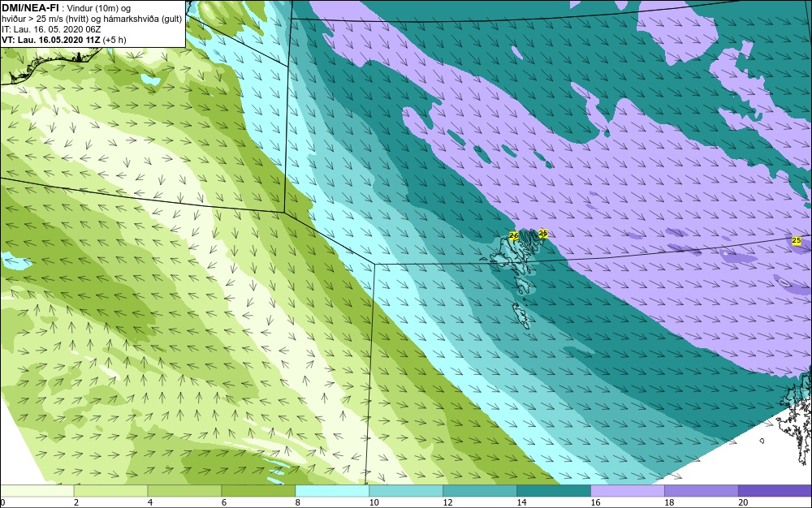Pick the light cyan 8–10 m/s legend swatch
The image size is (812, 508).
tap(332, 491)
